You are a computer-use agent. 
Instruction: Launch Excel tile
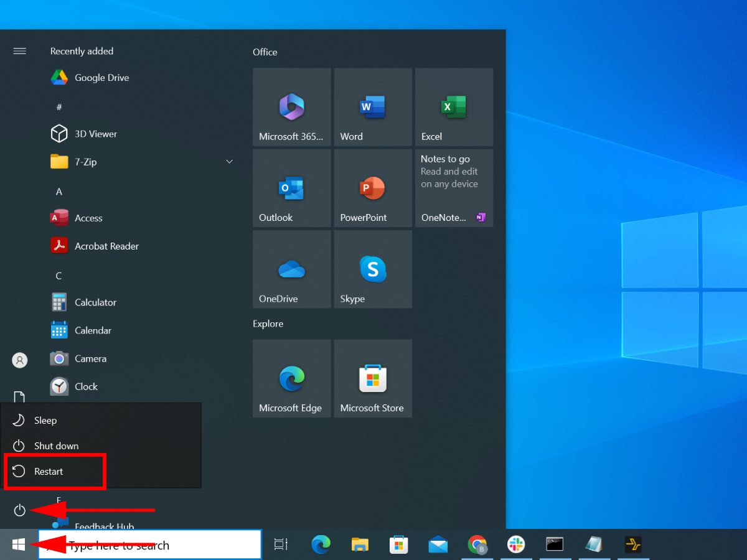454,107
